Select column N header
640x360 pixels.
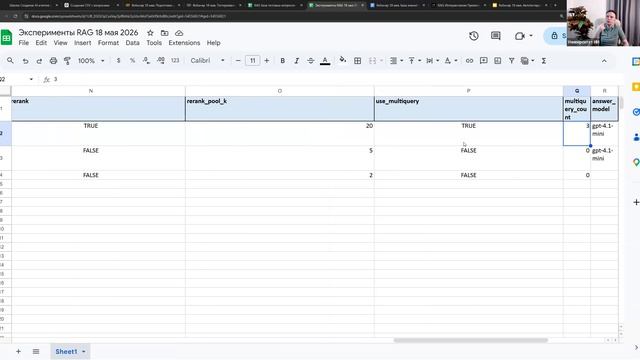pyautogui.click(x=91, y=91)
